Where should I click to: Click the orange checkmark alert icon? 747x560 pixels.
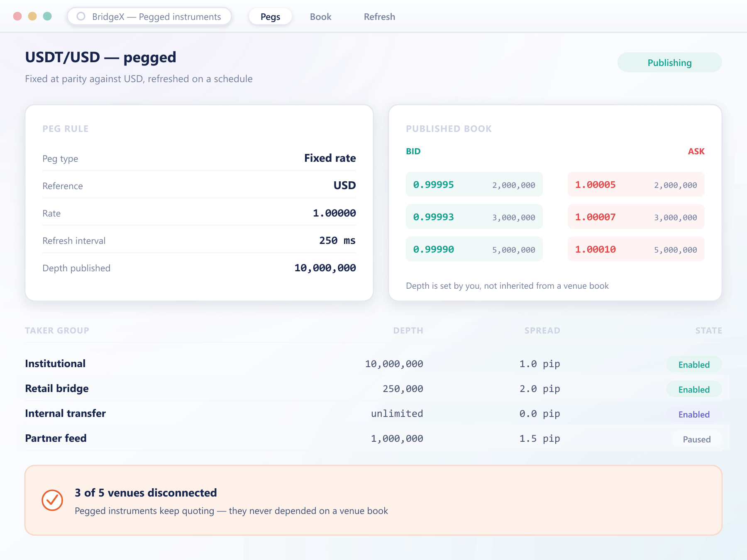[x=52, y=500]
